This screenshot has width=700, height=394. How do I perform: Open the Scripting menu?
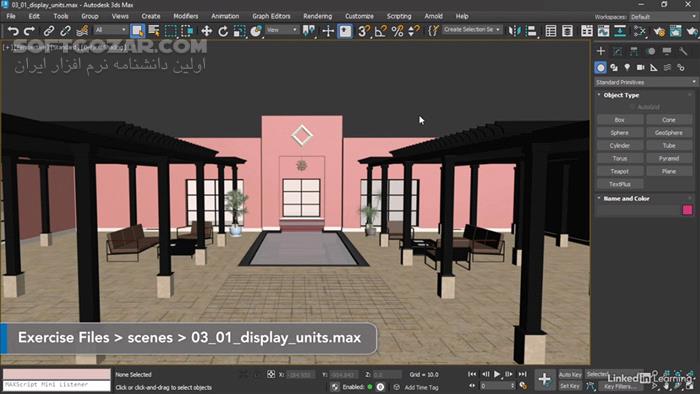[x=399, y=16]
